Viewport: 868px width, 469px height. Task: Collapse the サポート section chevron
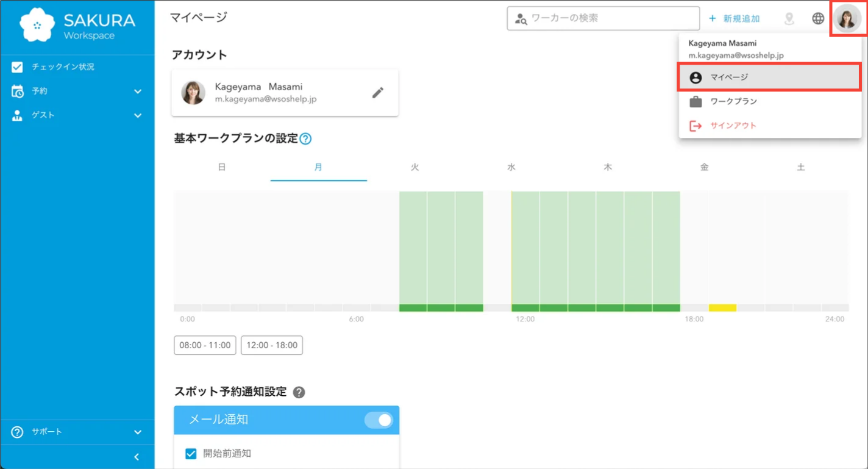tap(138, 432)
